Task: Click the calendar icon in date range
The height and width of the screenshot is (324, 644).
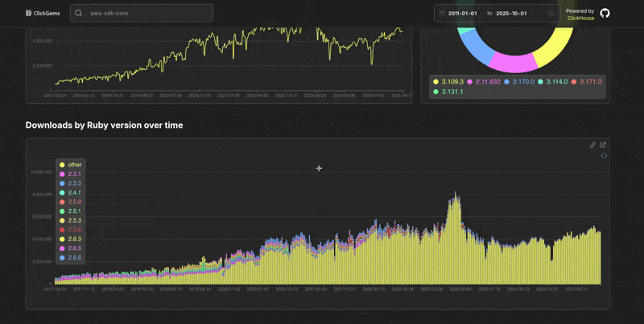Action: [442, 14]
